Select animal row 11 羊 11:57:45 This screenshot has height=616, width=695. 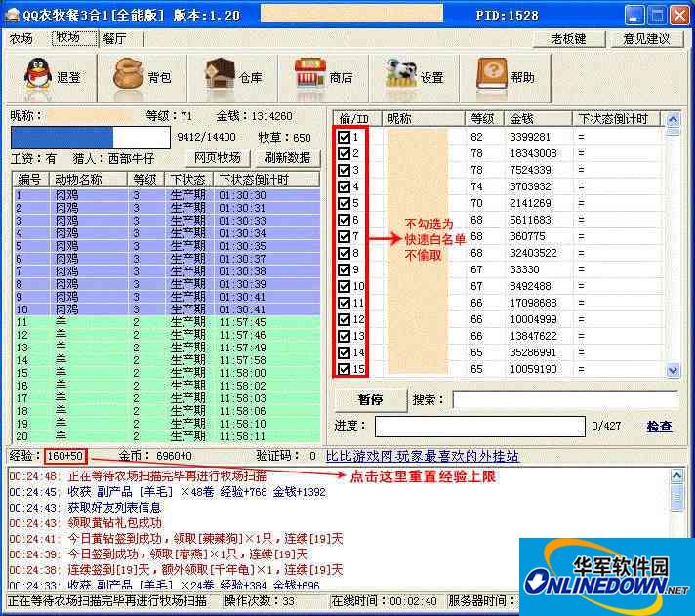pyautogui.click(x=167, y=322)
